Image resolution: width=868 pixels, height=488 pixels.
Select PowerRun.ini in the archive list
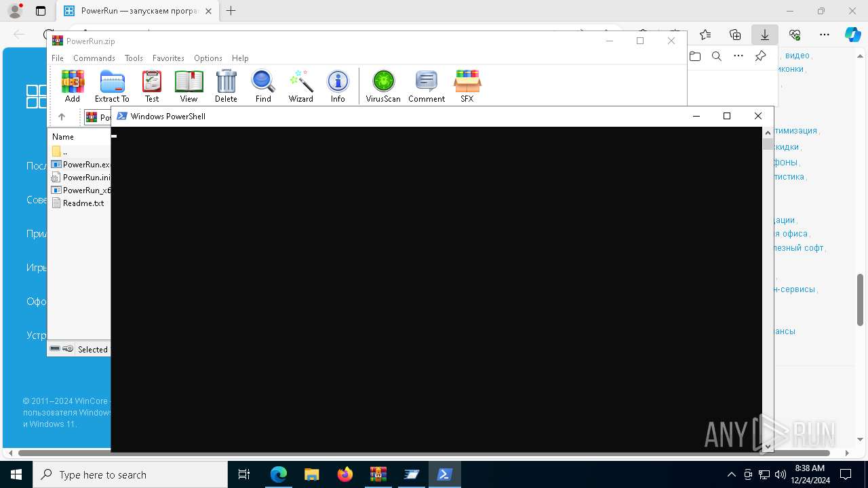coord(81,178)
